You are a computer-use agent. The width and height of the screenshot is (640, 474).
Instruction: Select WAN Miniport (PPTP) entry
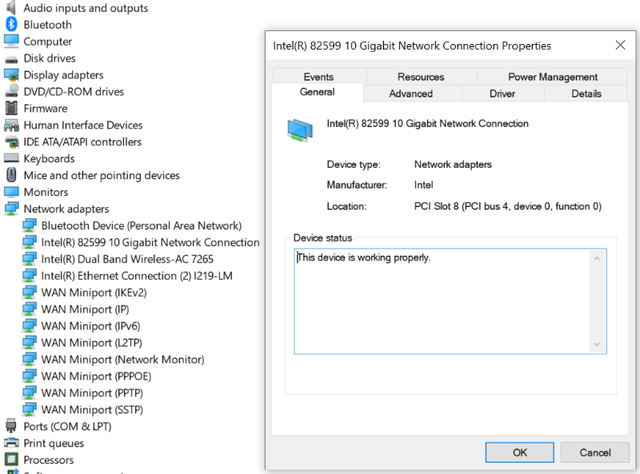[92, 393]
